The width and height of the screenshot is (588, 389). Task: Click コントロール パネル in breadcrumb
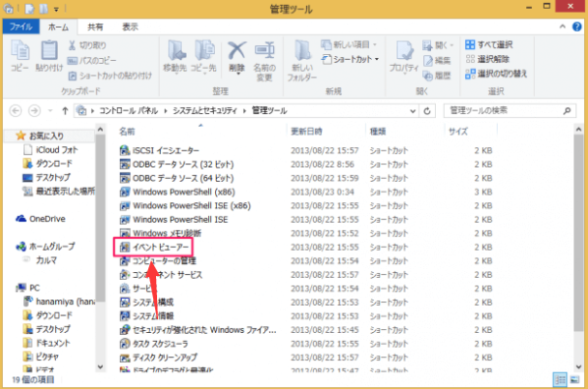(129, 111)
